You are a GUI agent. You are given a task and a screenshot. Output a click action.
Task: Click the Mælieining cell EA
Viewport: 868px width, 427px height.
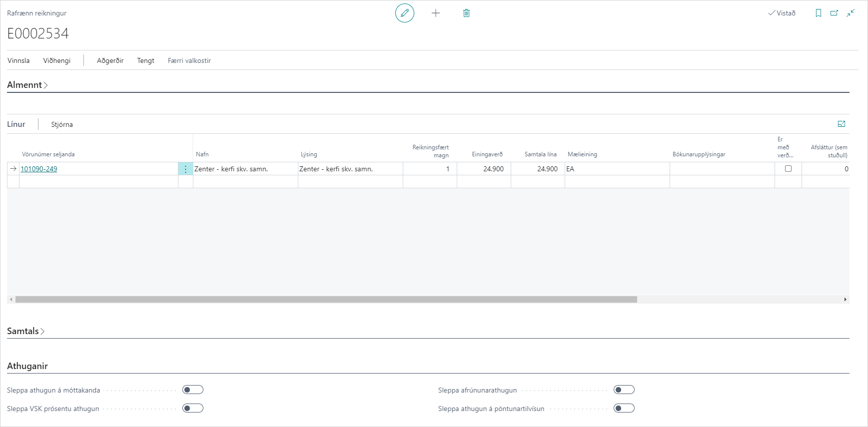(x=617, y=169)
